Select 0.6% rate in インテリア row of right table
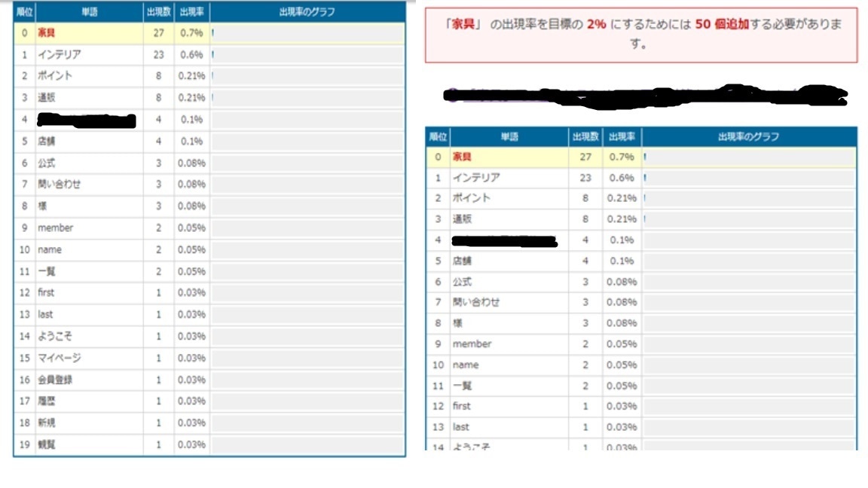This screenshot has height=488, width=868. [622, 178]
